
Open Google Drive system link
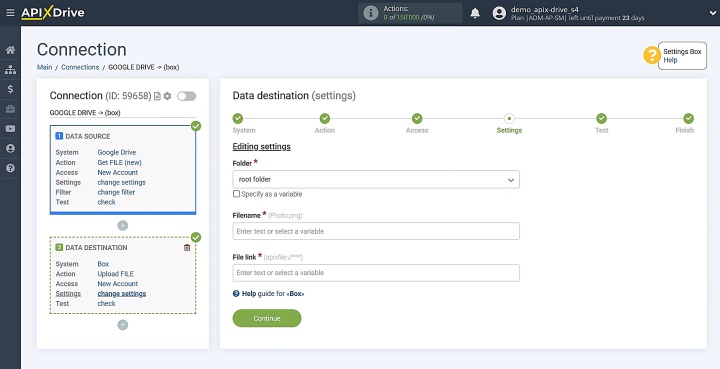(x=117, y=152)
